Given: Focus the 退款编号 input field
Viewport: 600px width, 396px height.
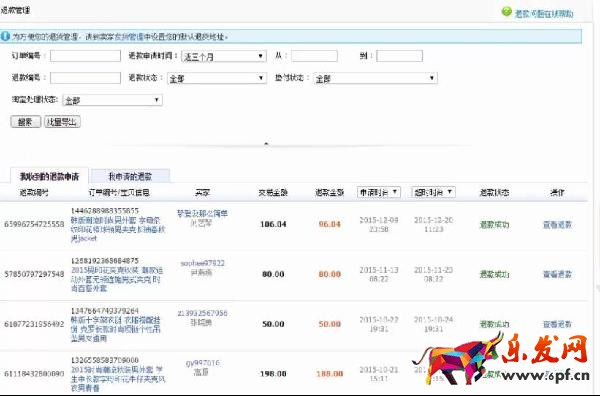Looking at the screenshot, I should click(85, 78).
